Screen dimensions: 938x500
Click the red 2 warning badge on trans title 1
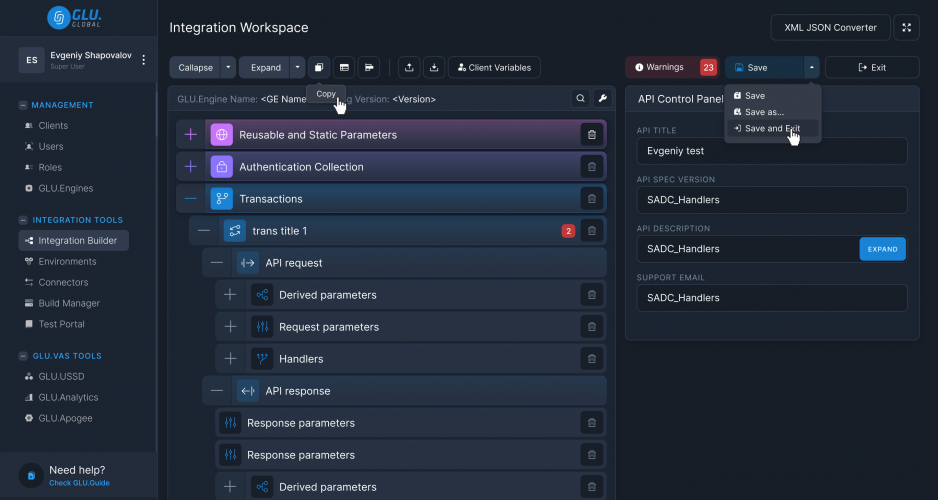(568, 231)
